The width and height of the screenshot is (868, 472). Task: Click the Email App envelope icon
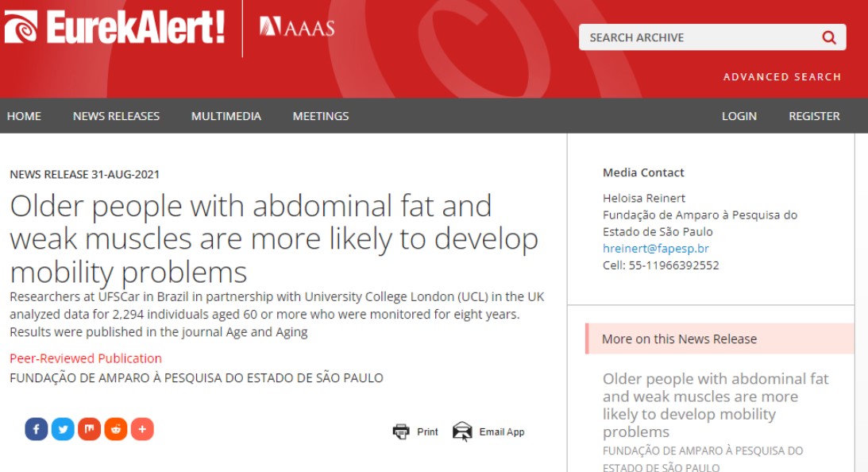(462, 431)
